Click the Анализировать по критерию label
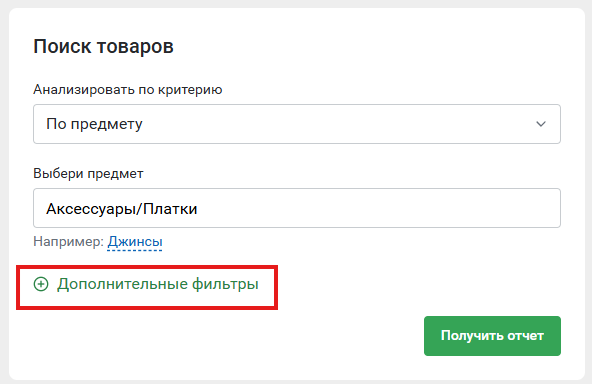 [x=128, y=90]
